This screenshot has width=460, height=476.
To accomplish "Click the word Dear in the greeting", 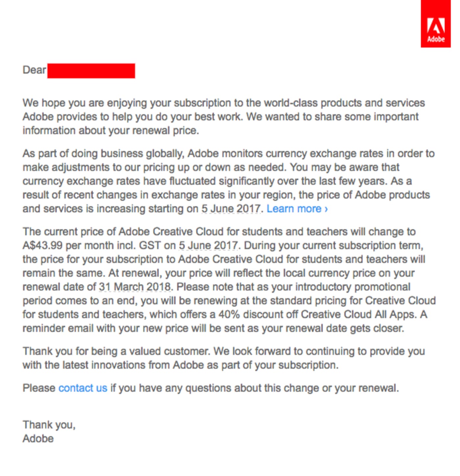I will [34, 70].
